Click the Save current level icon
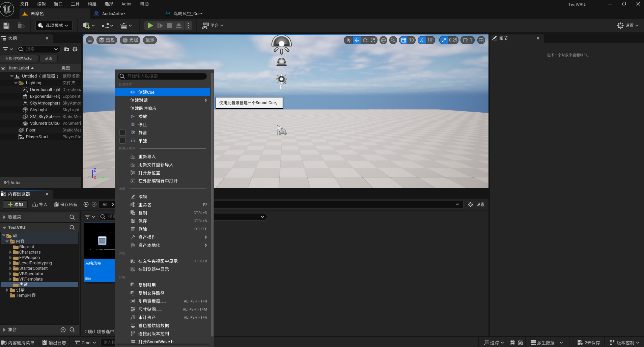The height and width of the screenshot is (347, 644). [x=6, y=25]
